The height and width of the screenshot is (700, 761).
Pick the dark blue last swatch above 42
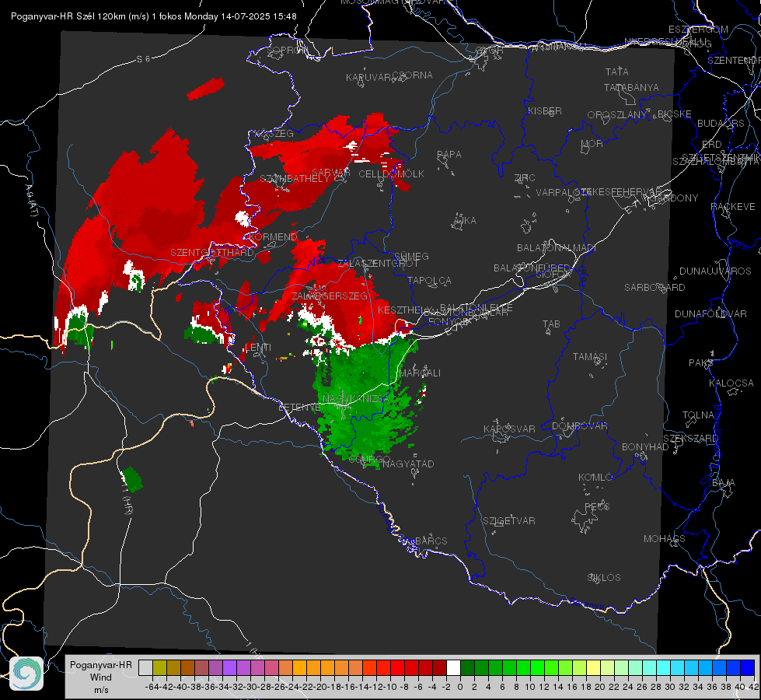click(x=748, y=668)
